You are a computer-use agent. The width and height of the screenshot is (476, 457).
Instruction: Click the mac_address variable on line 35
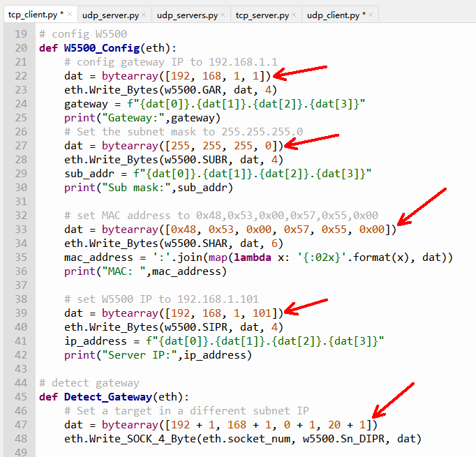pyautogui.click(x=98, y=257)
